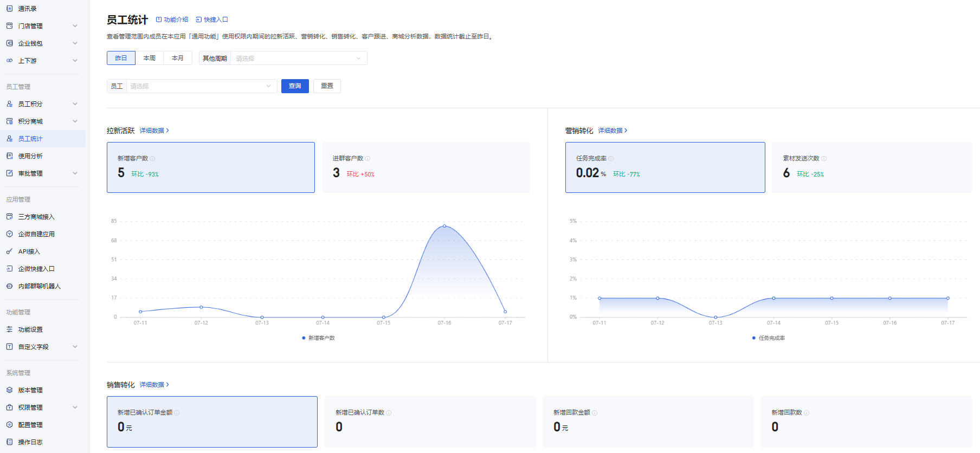Click the 查询 button
The image size is (980, 453).
click(295, 86)
